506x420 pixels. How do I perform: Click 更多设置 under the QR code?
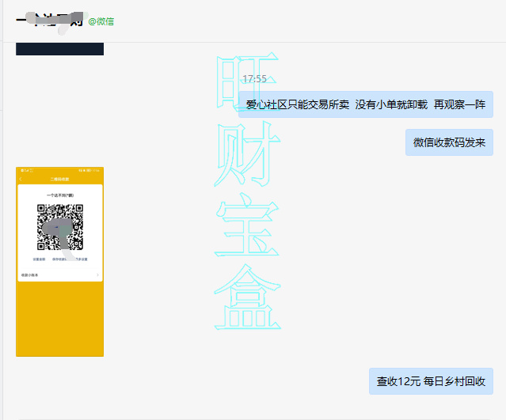(81, 259)
